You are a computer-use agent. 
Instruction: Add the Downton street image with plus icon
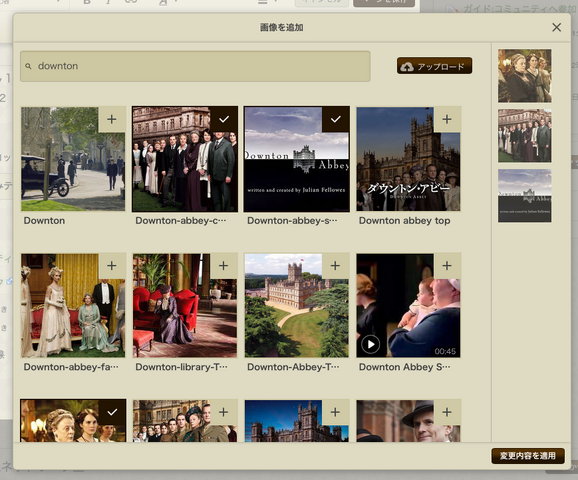112,119
